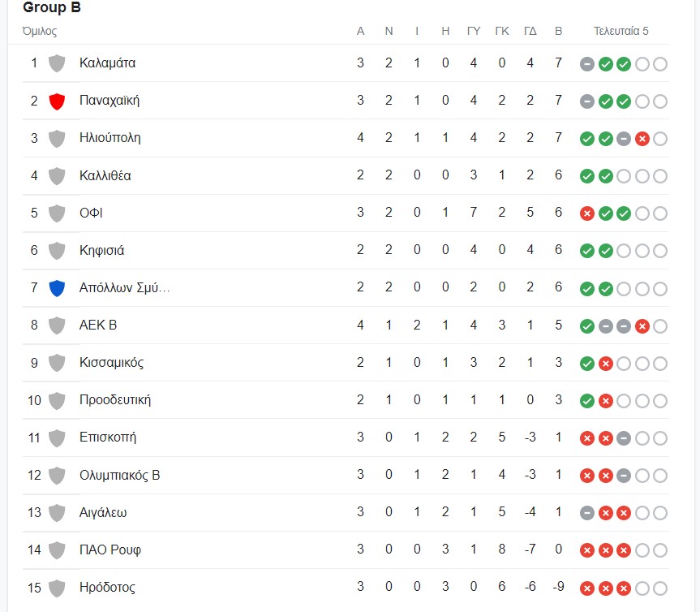This screenshot has width=700, height=612.
Task: Click Κηφισιά's first green win icon
Action: click(x=587, y=252)
